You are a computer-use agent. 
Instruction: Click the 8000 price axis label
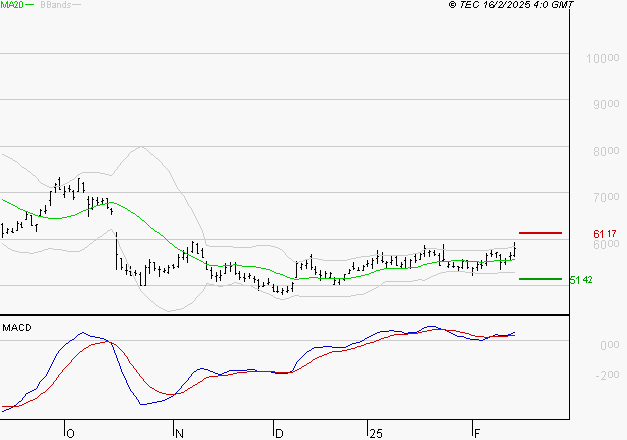pyautogui.click(x=606, y=151)
